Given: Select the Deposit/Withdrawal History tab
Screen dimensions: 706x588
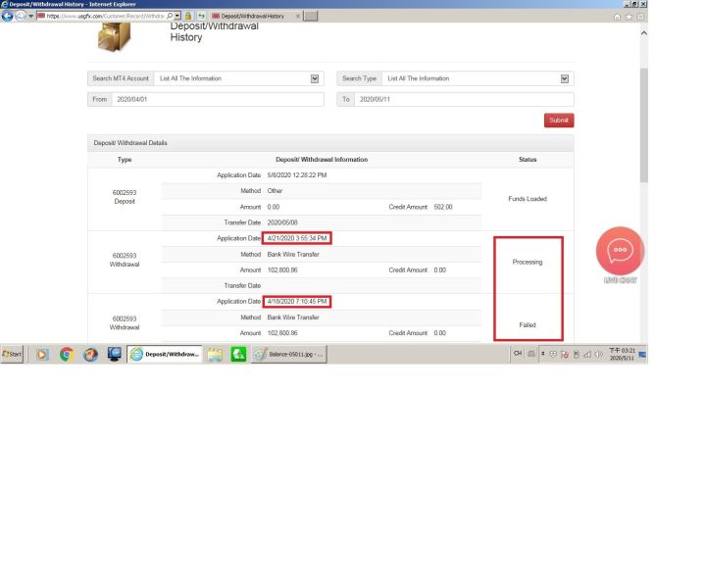Looking at the screenshot, I should (x=252, y=17).
